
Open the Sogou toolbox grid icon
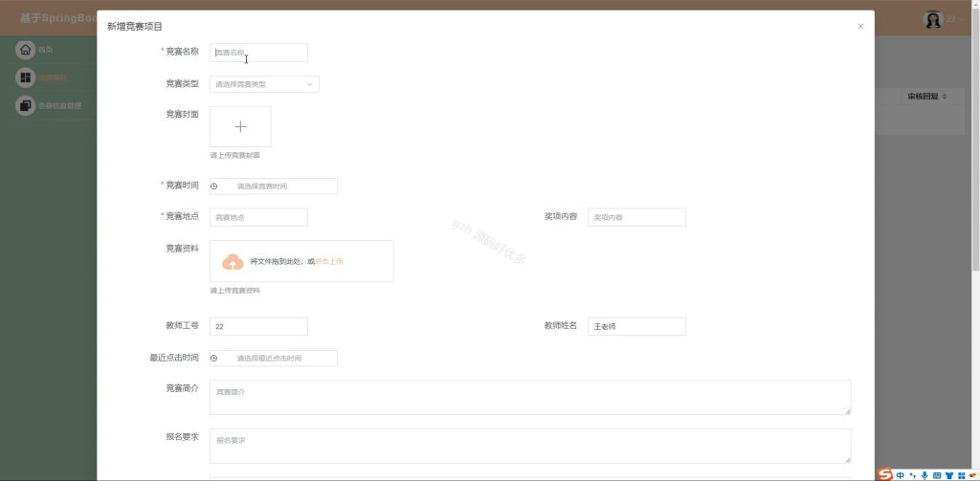click(x=961, y=475)
